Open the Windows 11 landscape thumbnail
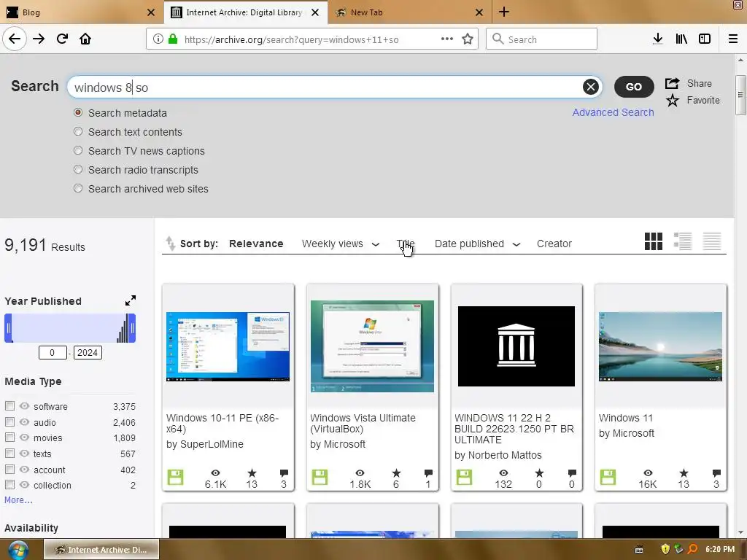 660,346
